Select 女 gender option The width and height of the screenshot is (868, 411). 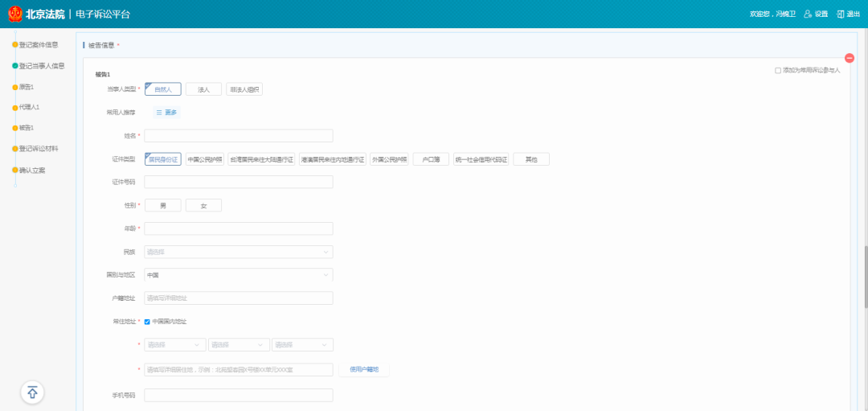203,206
